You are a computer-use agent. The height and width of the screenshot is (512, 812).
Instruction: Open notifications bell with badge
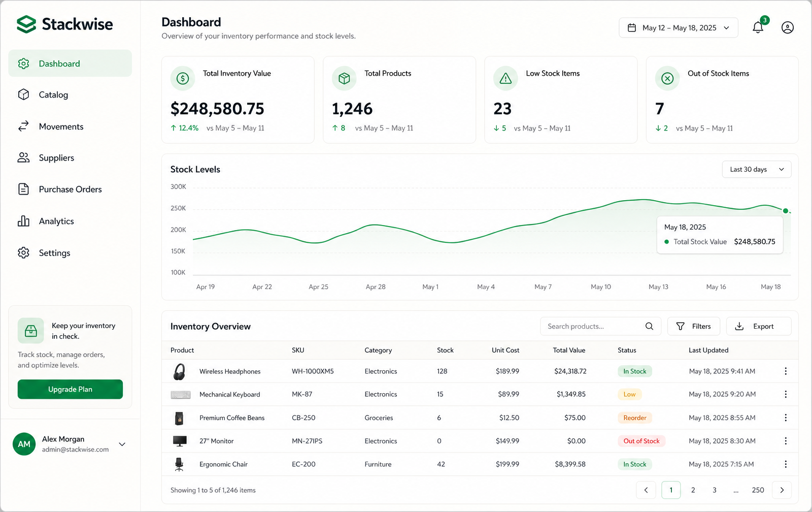click(x=759, y=26)
